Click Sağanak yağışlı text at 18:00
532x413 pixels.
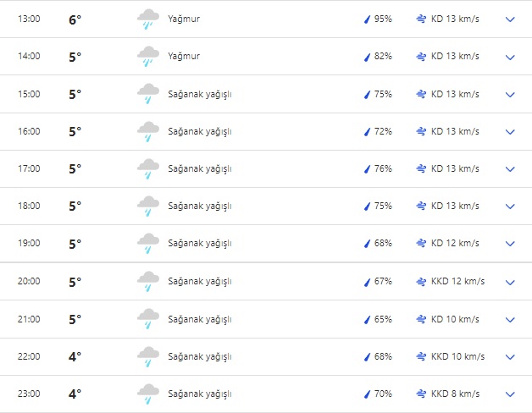tap(200, 206)
